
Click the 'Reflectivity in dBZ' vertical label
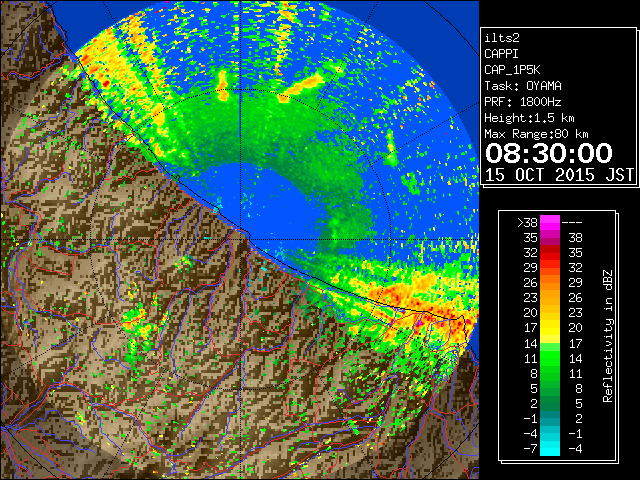pyautogui.click(x=608, y=336)
